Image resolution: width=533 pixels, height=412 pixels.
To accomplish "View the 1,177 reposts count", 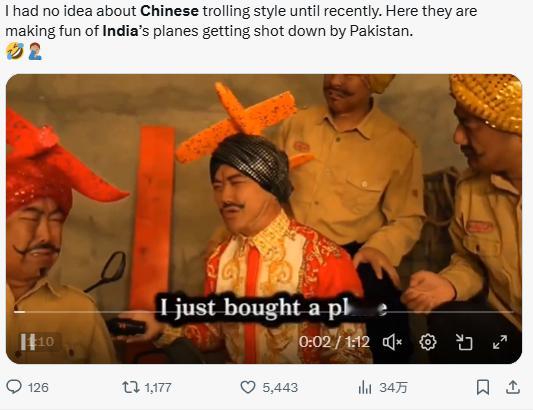I will click(x=158, y=387).
